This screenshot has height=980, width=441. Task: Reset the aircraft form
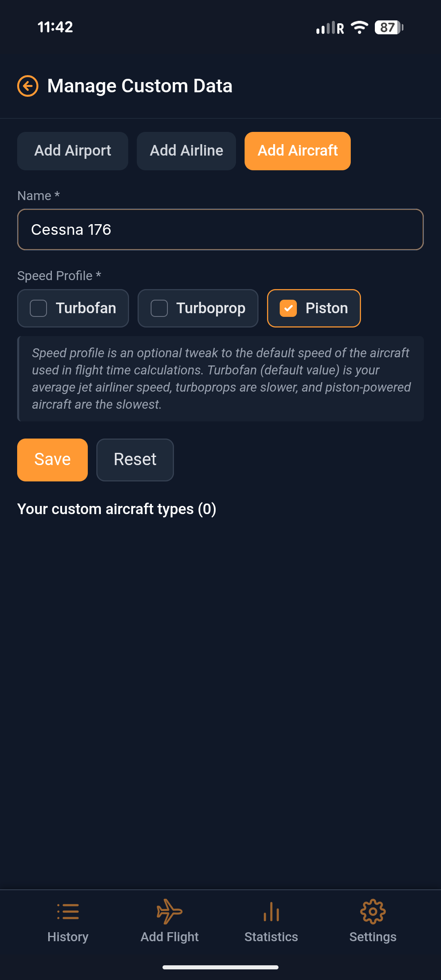tap(135, 459)
